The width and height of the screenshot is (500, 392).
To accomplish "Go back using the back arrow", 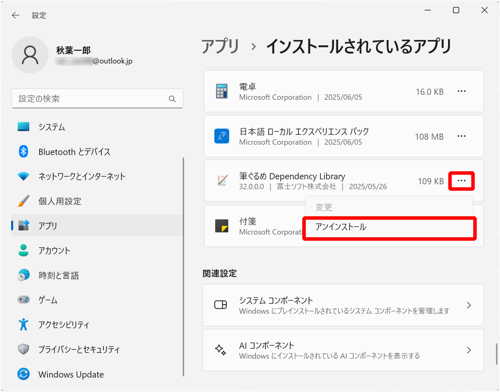I will pos(16,15).
